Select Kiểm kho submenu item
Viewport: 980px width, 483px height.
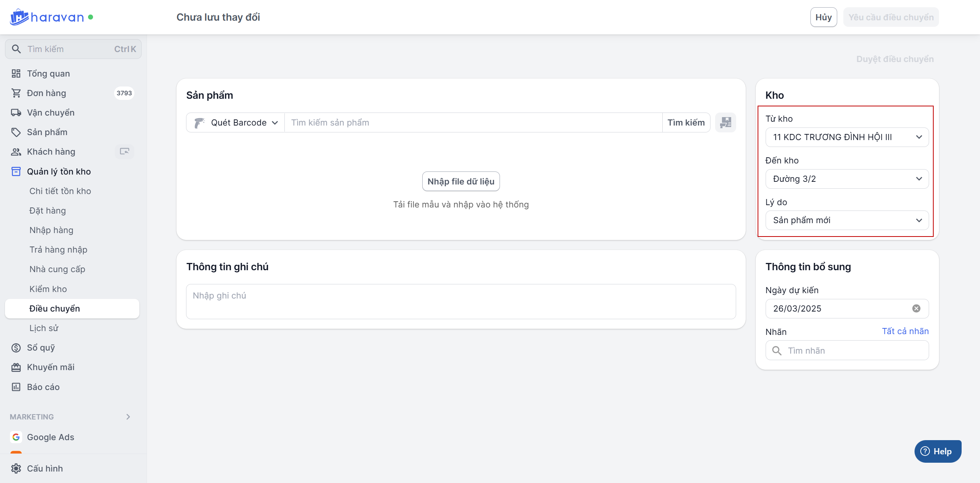[48, 289]
